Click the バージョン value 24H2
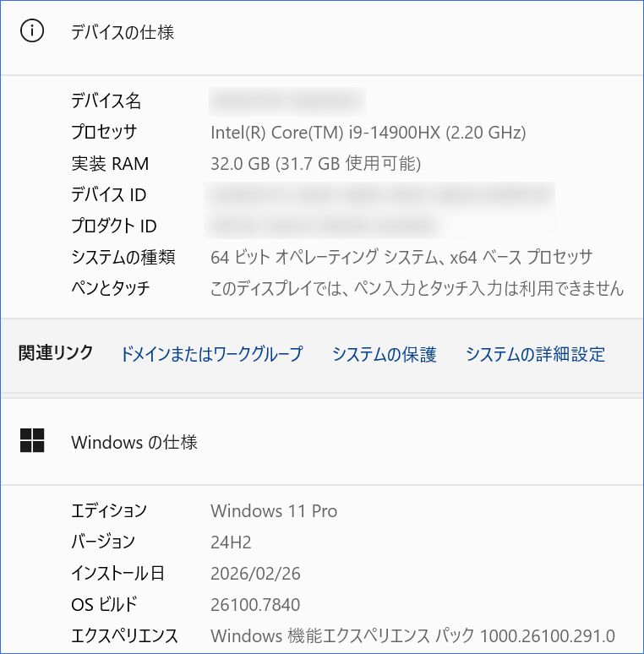644x654 pixels. [231, 542]
